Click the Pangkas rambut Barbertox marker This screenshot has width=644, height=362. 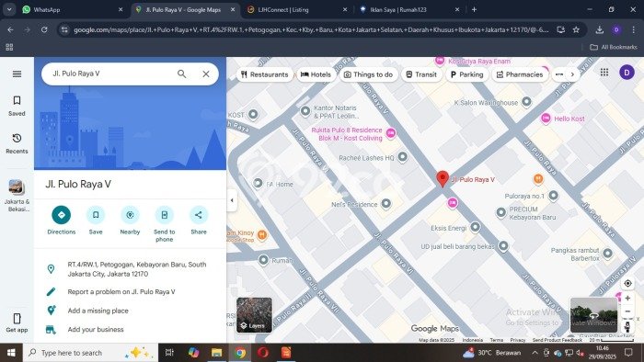(x=607, y=254)
